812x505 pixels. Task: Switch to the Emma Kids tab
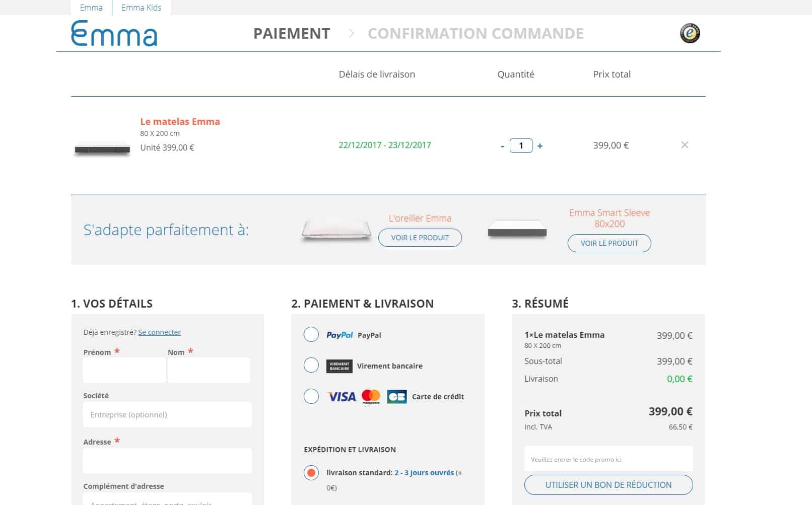[x=142, y=8]
